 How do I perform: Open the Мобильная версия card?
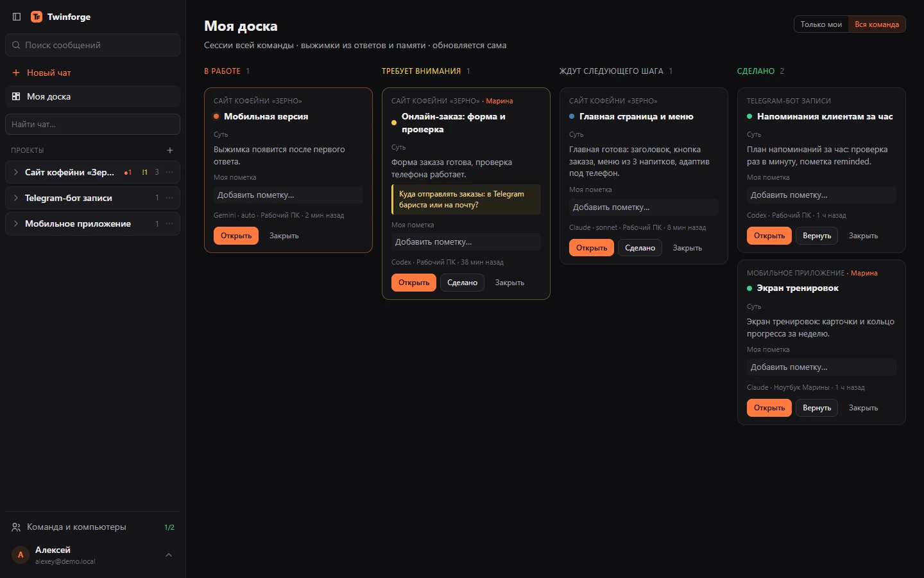pos(236,236)
